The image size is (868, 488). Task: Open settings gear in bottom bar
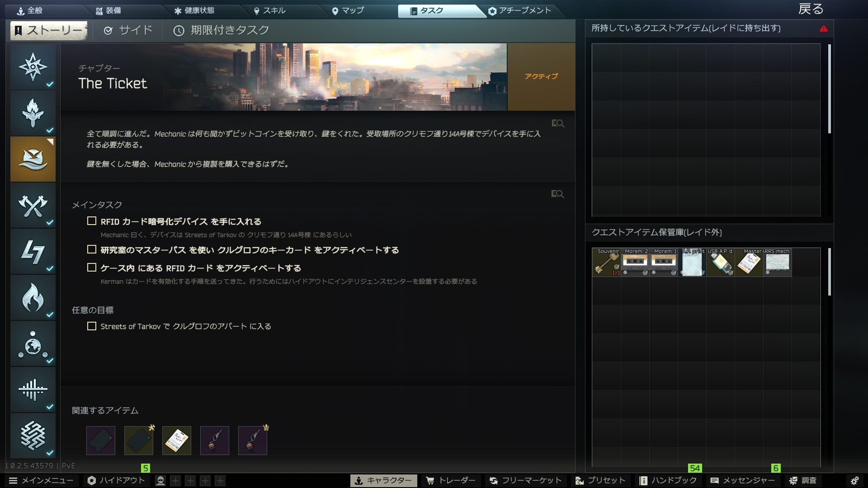point(854,480)
